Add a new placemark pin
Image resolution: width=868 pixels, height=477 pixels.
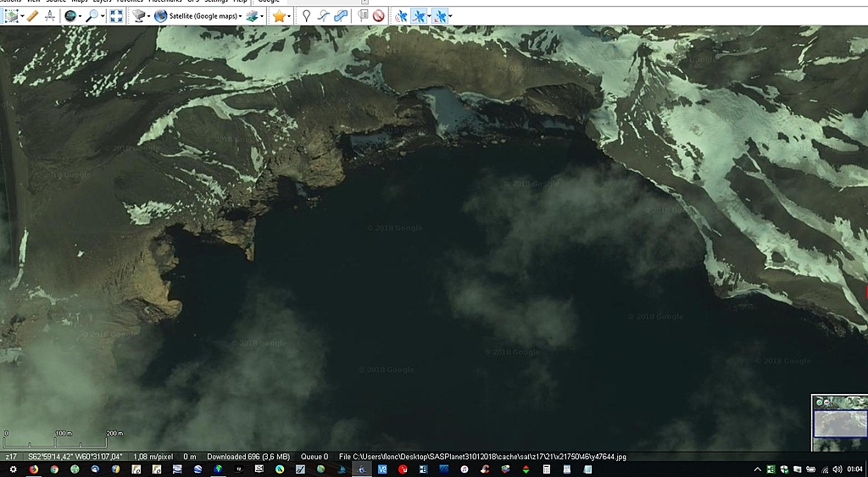tap(306, 16)
